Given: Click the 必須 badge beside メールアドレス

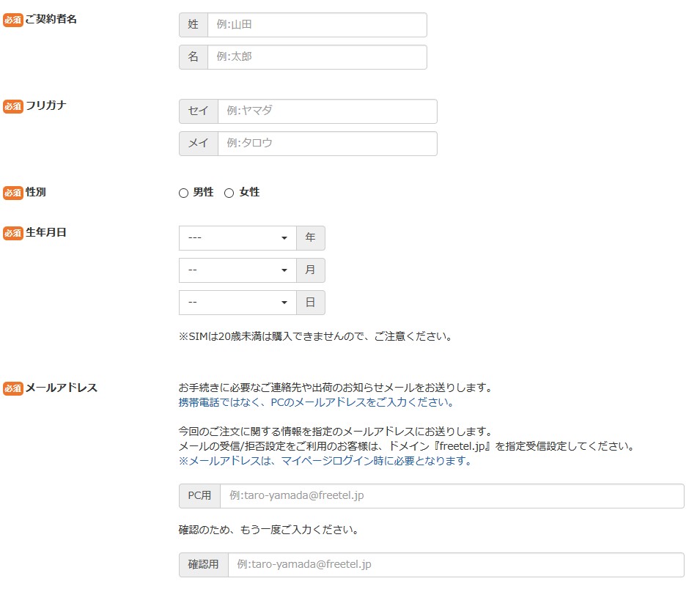Looking at the screenshot, I should coord(13,388).
